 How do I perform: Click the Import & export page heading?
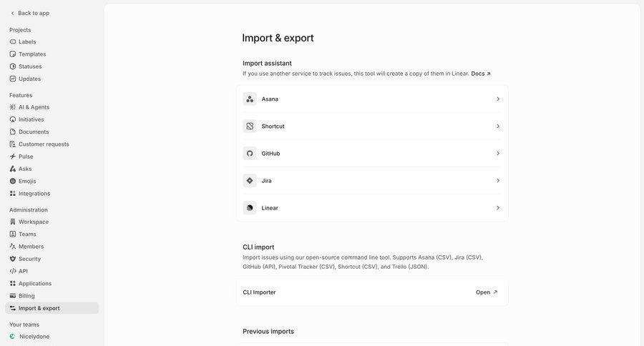[x=278, y=38]
